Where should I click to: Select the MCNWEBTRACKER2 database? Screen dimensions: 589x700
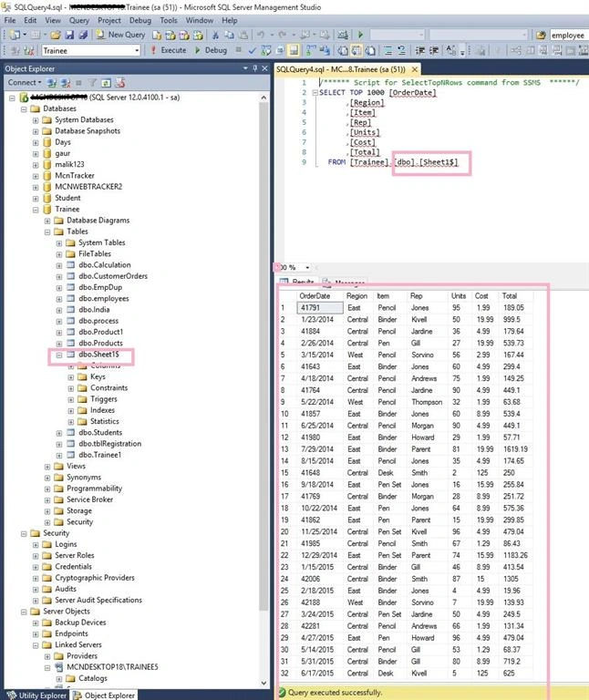[x=88, y=187]
